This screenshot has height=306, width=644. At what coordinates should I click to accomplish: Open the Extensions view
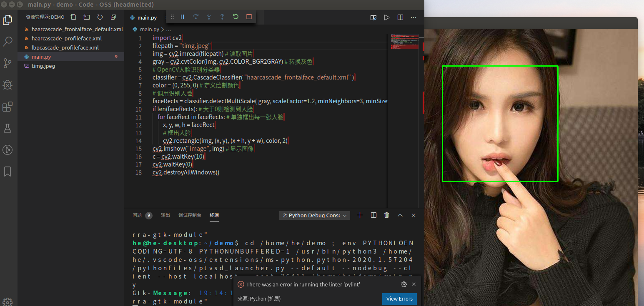click(x=8, y=107)
